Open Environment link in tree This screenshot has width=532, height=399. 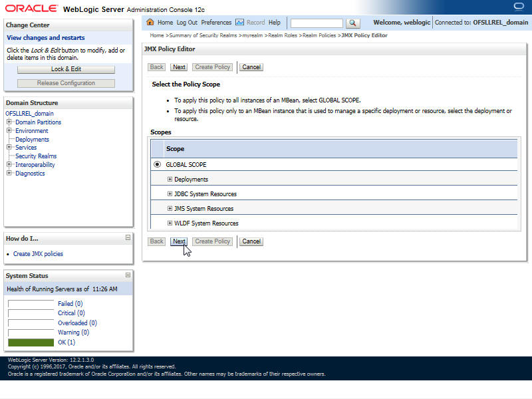coord(32,130)
